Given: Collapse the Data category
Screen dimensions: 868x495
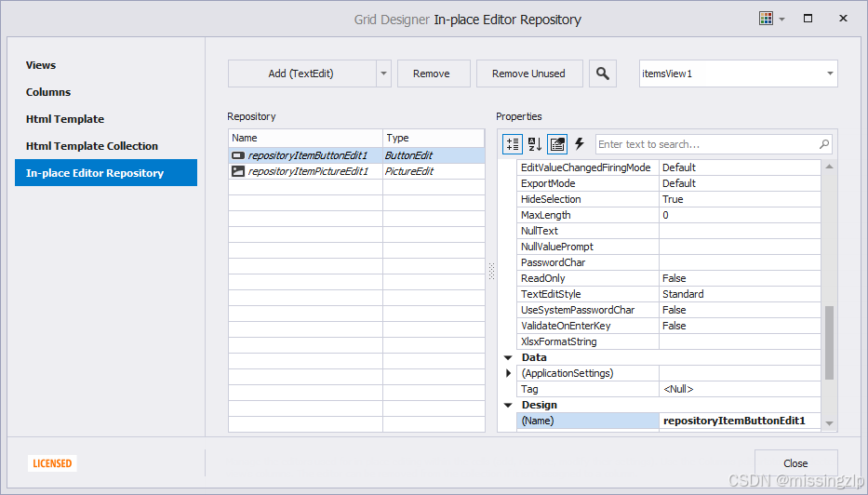Looking at the screenshot, I should pos(508,357).
